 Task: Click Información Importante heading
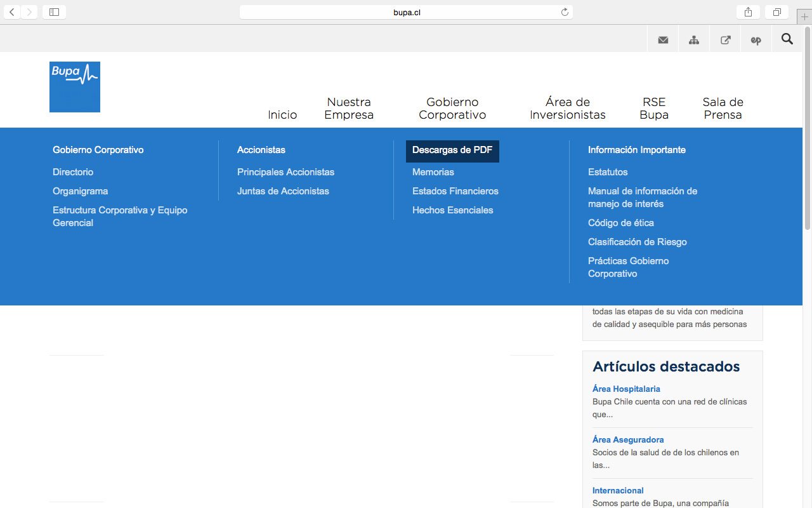(x=637, y=150)
